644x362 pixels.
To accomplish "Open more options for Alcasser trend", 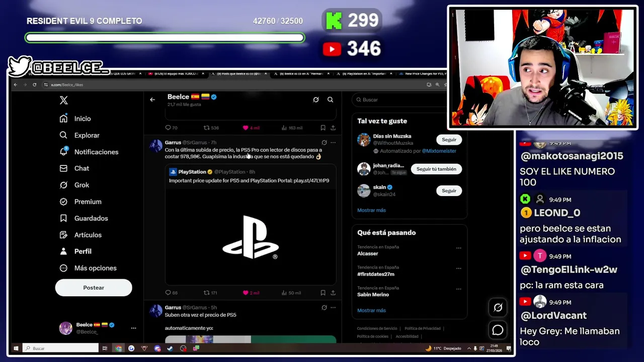I will click(x=458, y=248).
